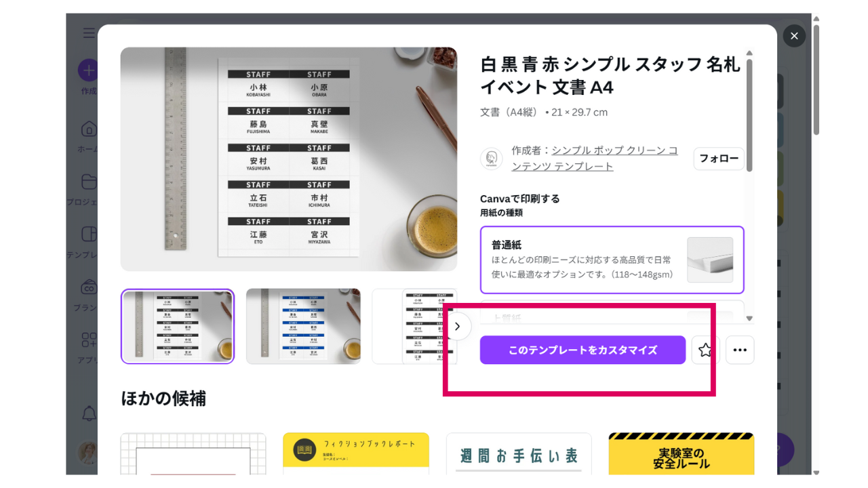The height and width of the screenshot is (488, 868).
Task: Open the creator link シンプル ポップ クリーン
Action: tap(614, 150)
